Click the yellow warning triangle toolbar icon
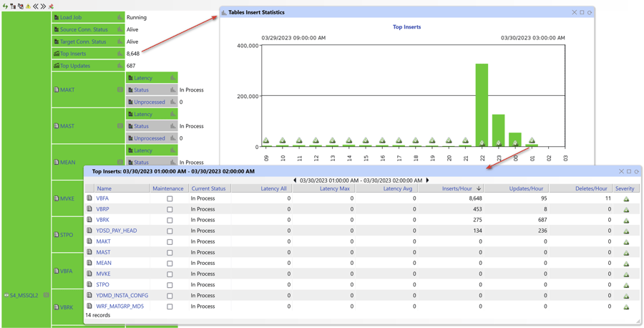The width and height of the screenshot is (644, 328). 28,6
